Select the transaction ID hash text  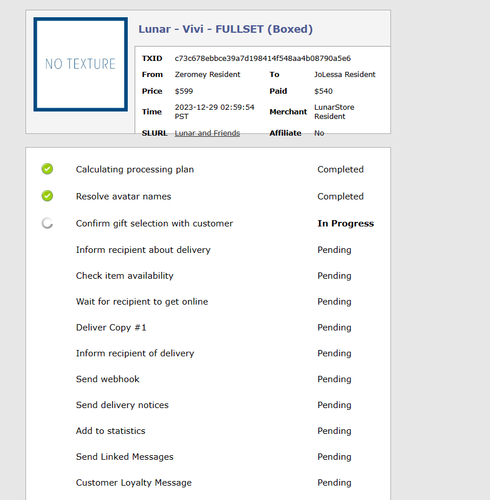point(263,58)
